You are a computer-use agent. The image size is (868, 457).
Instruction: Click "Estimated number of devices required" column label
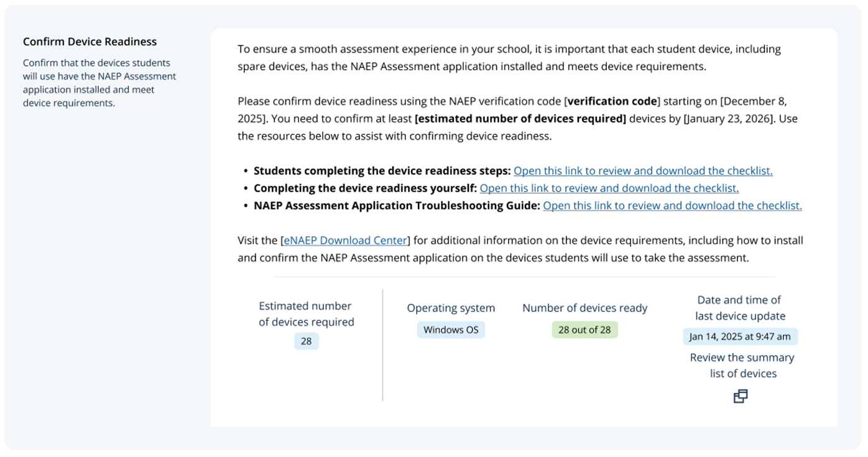click(306, 314)
